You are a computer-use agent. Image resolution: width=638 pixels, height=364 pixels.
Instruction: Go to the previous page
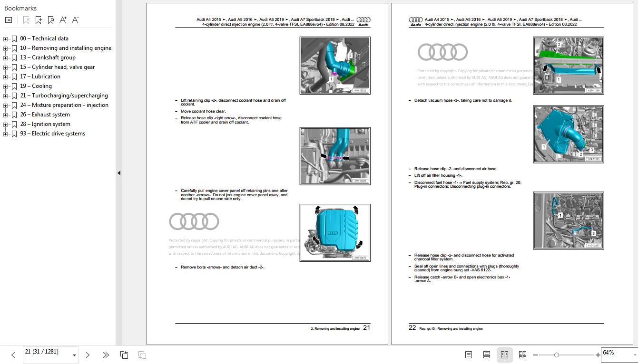13,355
